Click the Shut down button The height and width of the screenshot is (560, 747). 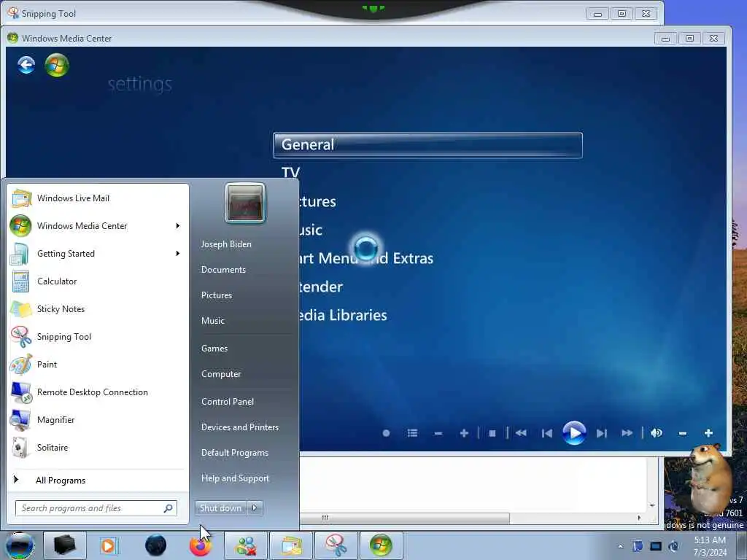point(220,508)
